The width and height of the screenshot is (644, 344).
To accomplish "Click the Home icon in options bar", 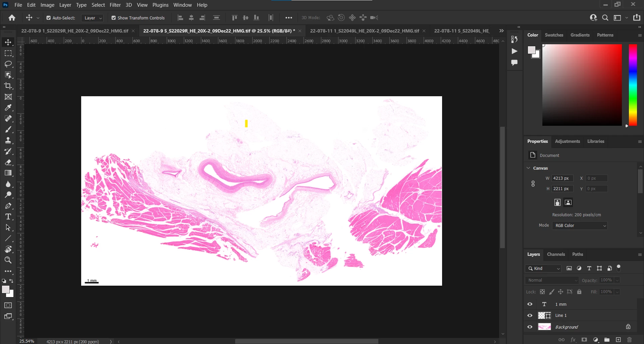I will click(12, 18).
